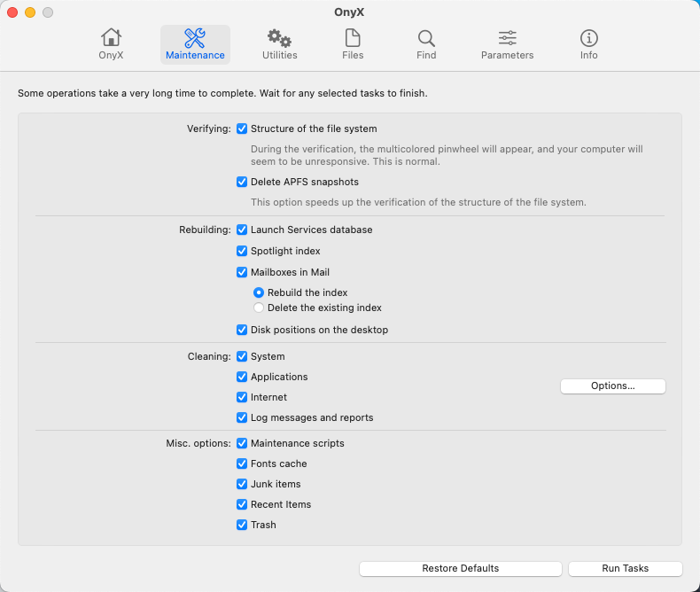Screen dimensions: 700x592
Task: Uncheck Internet cleaning checkbox
Action: [x=242, y=397]
